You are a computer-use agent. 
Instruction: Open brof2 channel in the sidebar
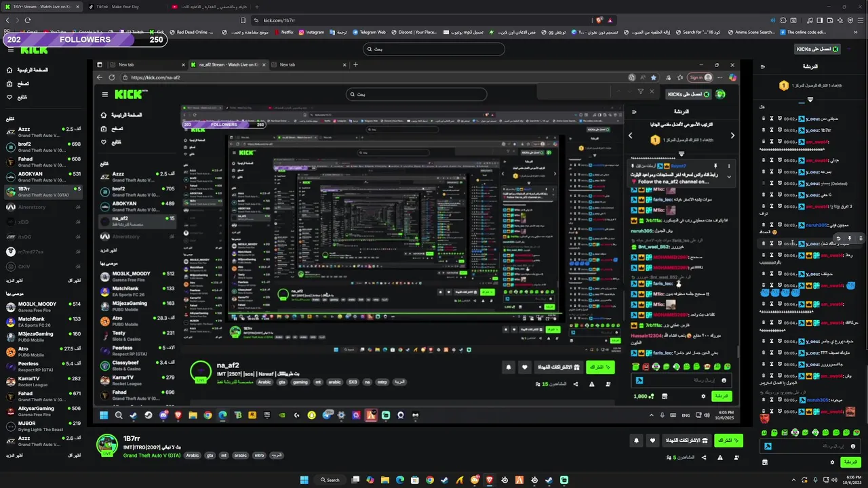point(43,147)
